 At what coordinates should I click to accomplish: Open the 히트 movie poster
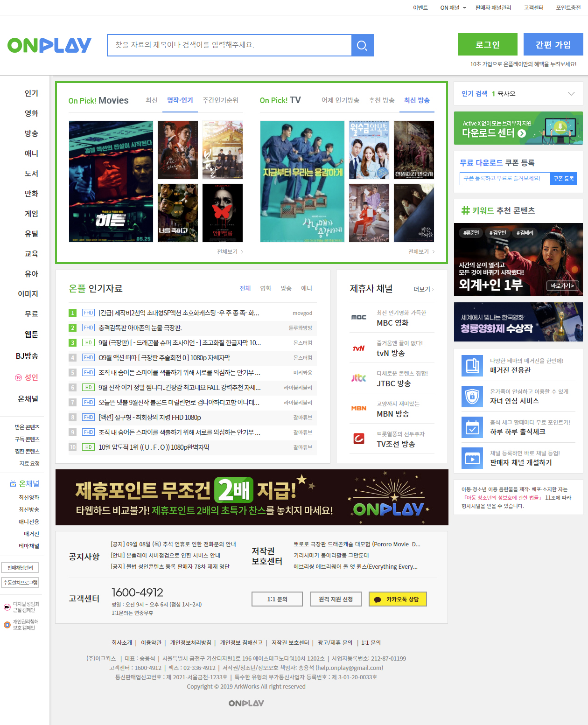point(111,181)
